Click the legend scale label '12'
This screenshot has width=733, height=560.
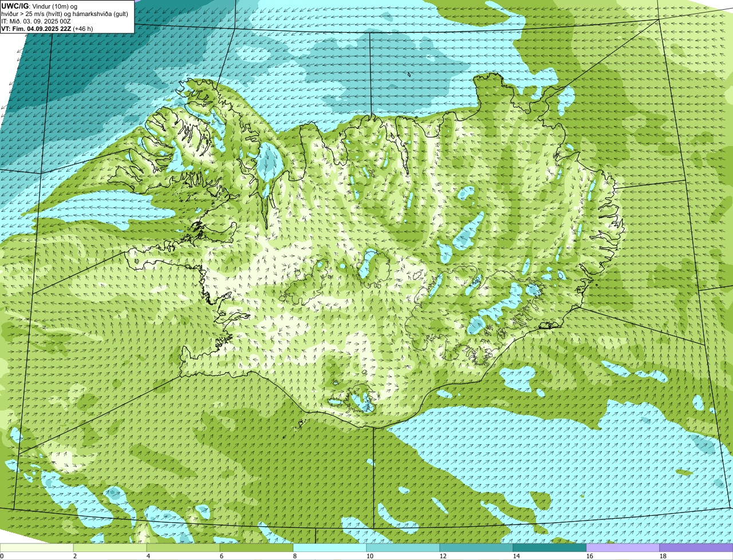(443, 556)
